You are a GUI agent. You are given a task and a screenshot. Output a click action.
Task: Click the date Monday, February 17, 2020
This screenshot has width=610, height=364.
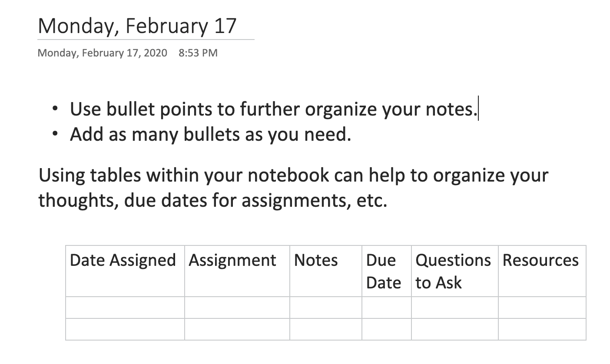point(103,53)
